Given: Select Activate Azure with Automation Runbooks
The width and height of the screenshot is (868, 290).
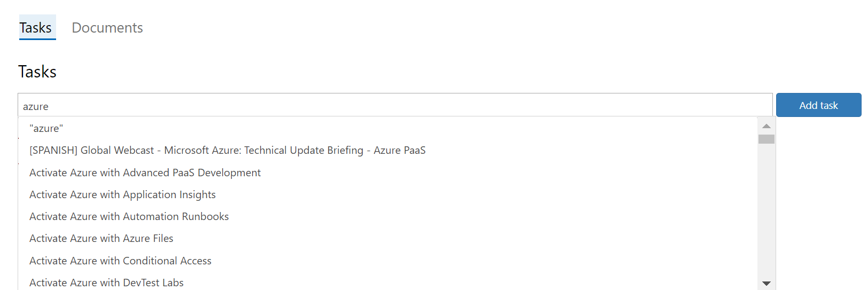Looking at the screenshot, I should (x=388, y=216).
